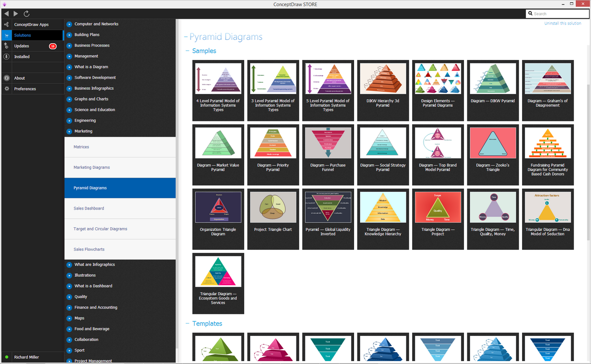Open DIKW Hierarchy 3d Pyramid sample
Image resolution: width=591 pixels, height=364 pixels.
pos(383,91)
